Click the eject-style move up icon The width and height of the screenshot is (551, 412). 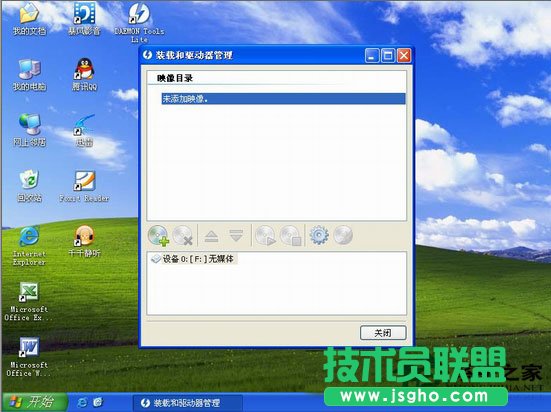[212, 236]
